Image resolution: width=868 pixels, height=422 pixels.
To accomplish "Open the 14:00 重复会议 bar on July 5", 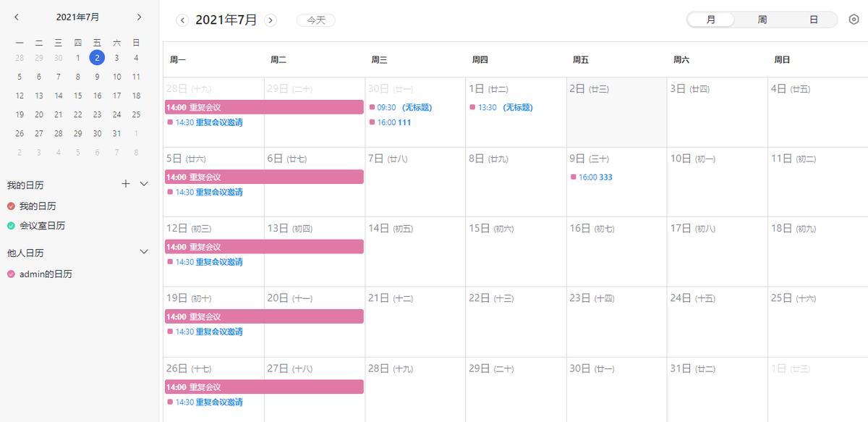I will tap(264, 177).
